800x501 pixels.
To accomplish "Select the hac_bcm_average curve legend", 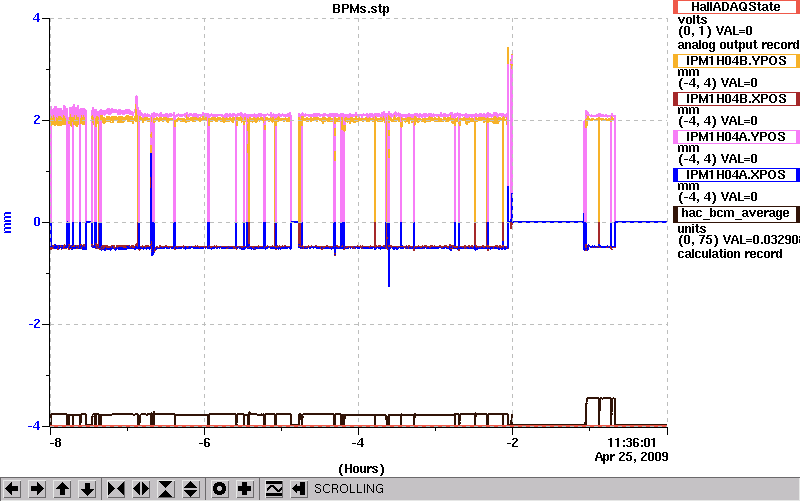I will tap(736, 213).
